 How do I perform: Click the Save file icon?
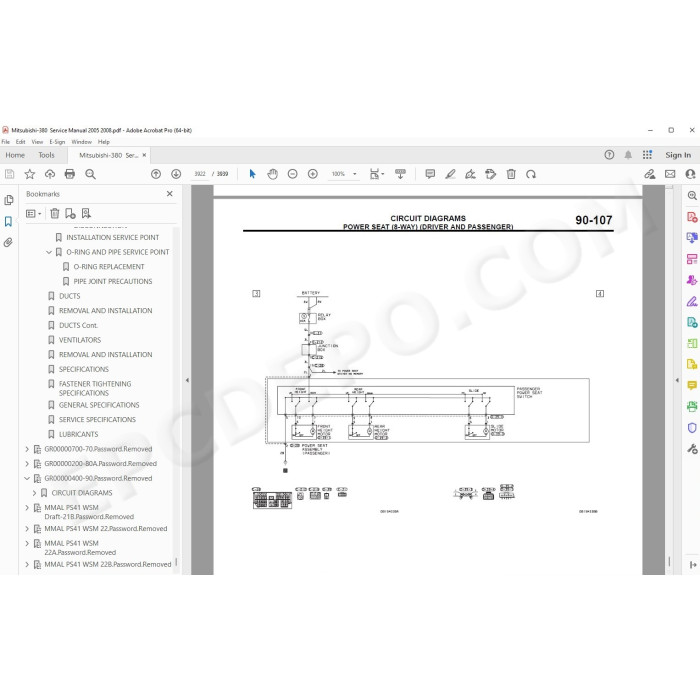point(9,174)
